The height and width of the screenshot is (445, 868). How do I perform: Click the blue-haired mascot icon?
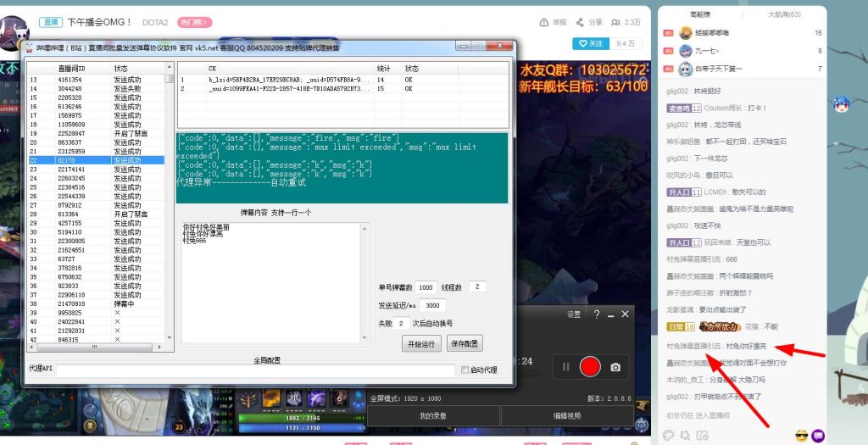pos(842,103)
